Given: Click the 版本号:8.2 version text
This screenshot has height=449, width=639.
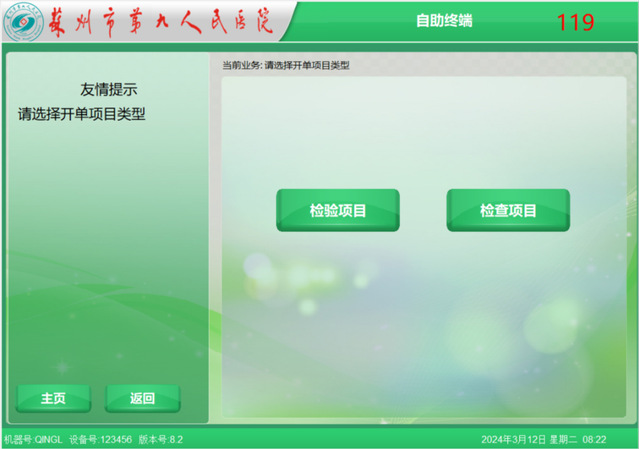Looking at the screenshot, I should (x=160, y=439).
